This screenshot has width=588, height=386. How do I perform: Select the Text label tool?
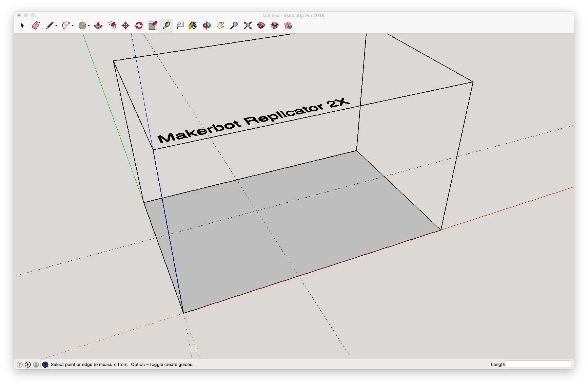(180, 25)
